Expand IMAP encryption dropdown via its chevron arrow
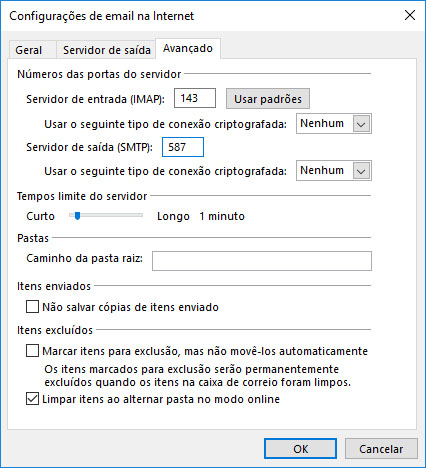This screenshot has height=468, width=426. [361, 124]
